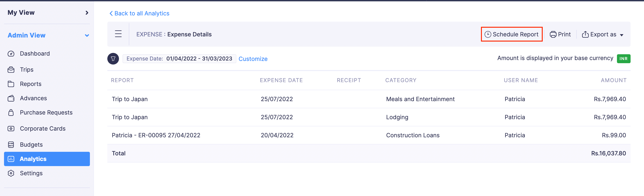
Task: Expand the My View section
Action: coord(87,13)
